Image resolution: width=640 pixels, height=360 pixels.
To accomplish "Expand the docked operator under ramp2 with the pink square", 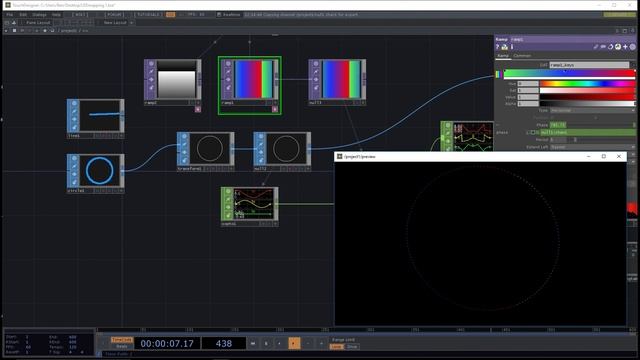I will pyautogui.click(x=198, y=109).
